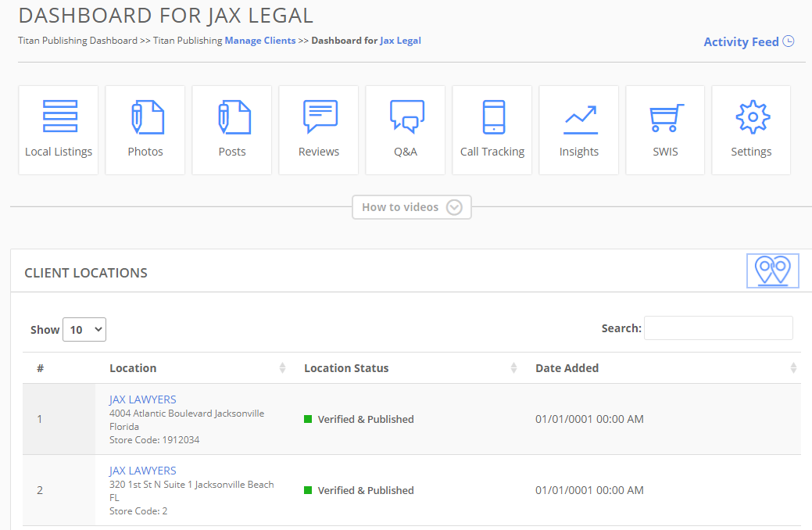Screen dimensions: 812x530
Task: Click the map pins icon in Client Locations
Action: [x=773, y=271]
